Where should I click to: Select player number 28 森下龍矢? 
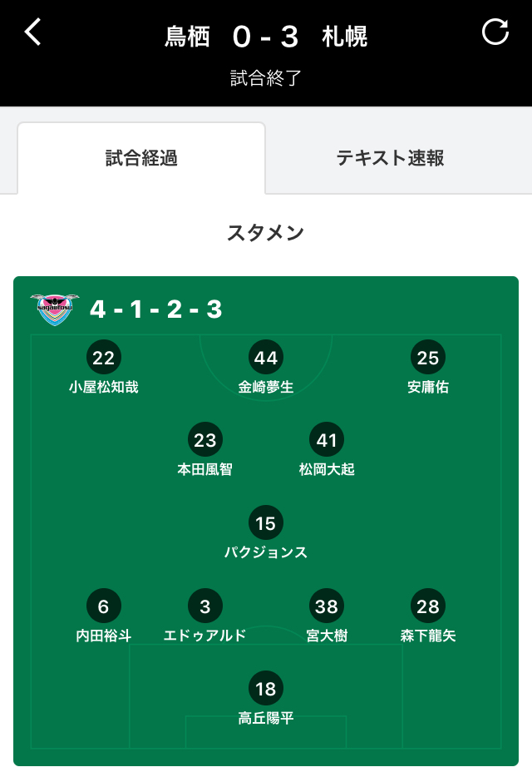[427, 616]
